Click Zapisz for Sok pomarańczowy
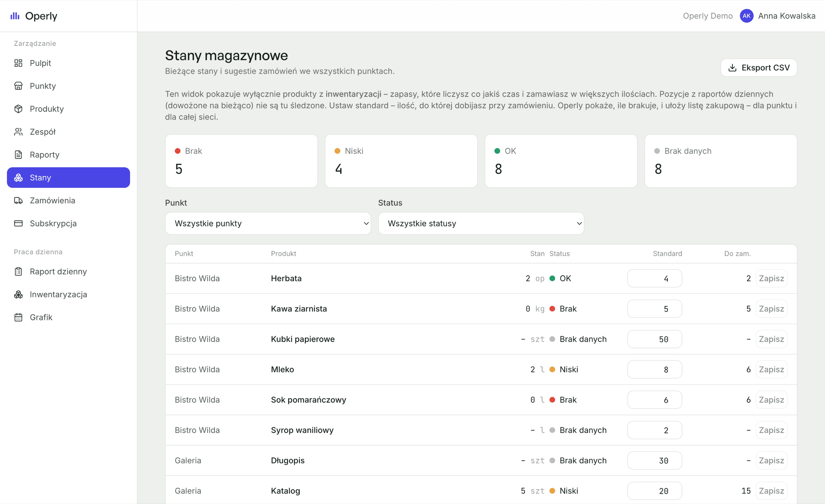This screenshot has height=504, width=825. click(x=771, y=400)
